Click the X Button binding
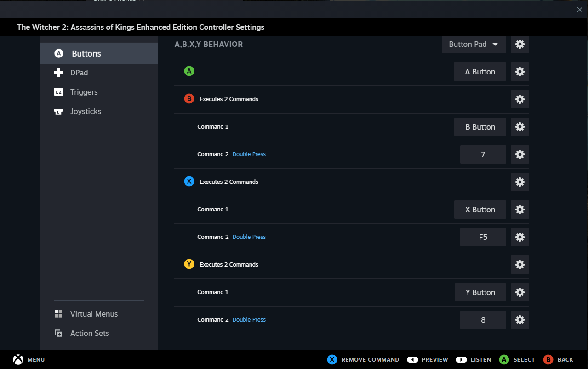The width and height of the screenshot is (588, 369). pos(480,210)
